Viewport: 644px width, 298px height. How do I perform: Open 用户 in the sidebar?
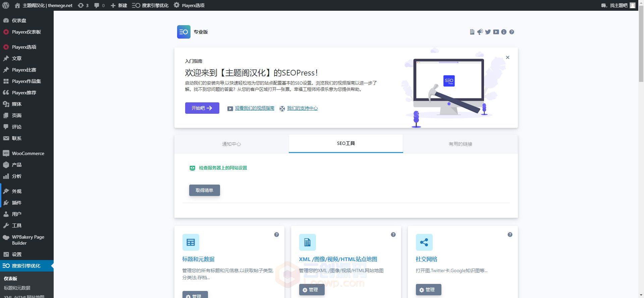[x=27, y=214]
